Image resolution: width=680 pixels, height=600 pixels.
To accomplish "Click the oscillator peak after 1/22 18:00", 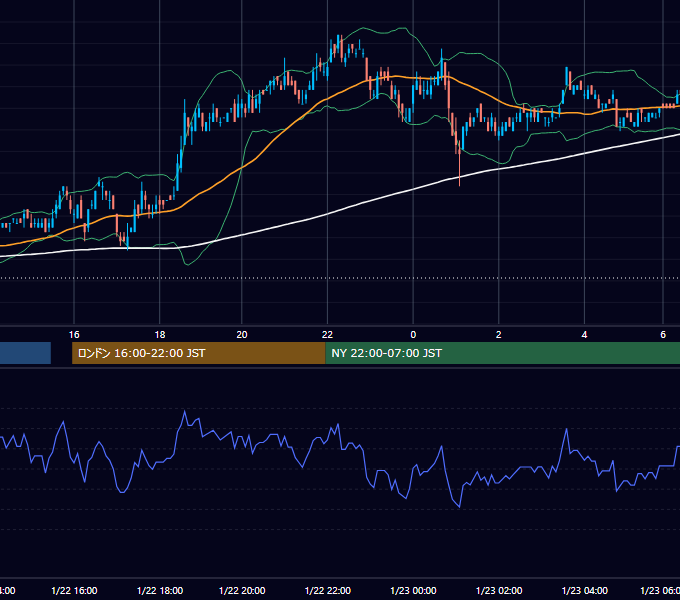I will tap(185, 411).
